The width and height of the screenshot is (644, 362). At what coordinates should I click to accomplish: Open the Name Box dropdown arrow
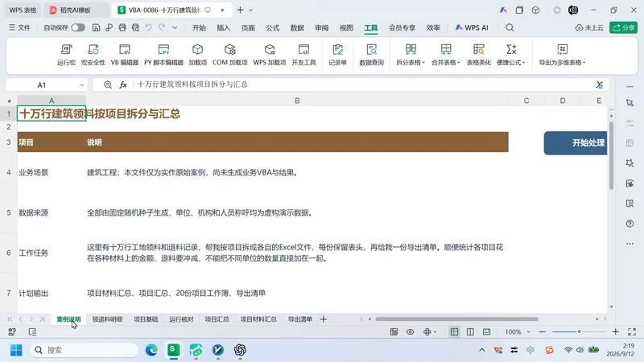coord(81,85)
